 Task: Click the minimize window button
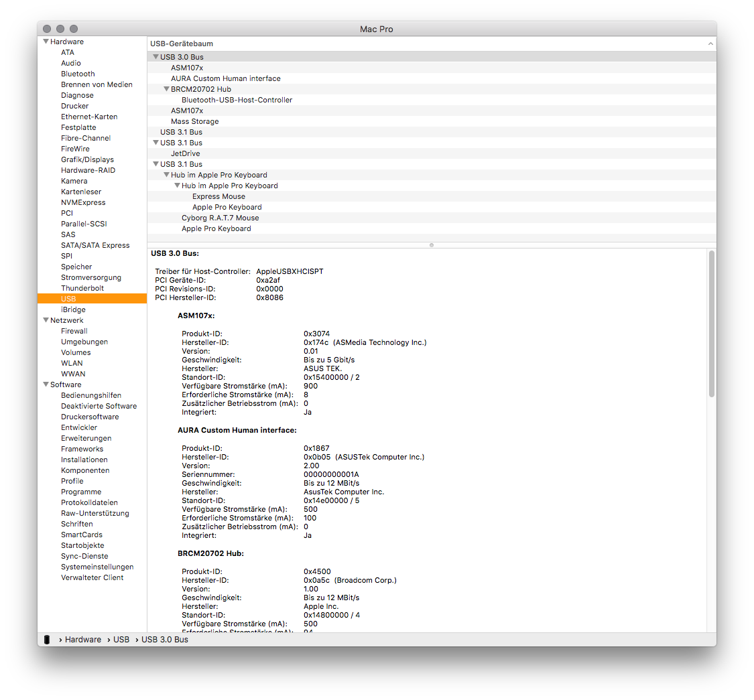coord(60,29)
